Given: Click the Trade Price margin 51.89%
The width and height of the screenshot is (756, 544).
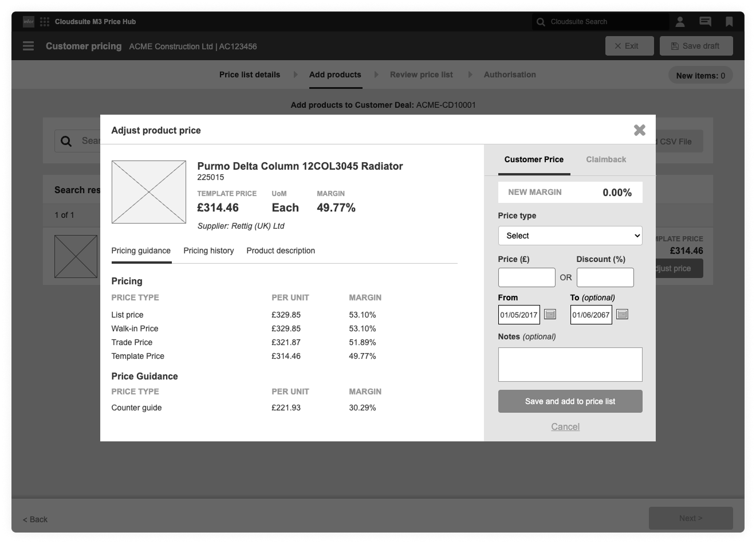Looking at the screenshot, I should [363, 342].
